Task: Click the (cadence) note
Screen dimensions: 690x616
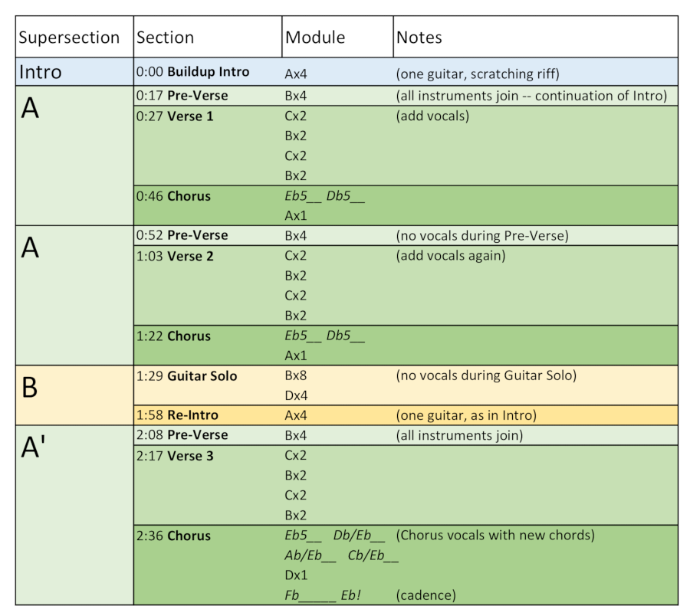Action: (427, 595)
